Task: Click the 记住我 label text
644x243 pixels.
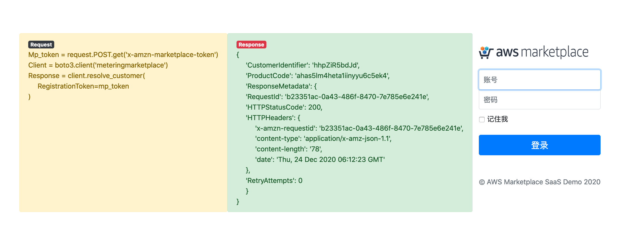Action: click(x=497, y=119)
